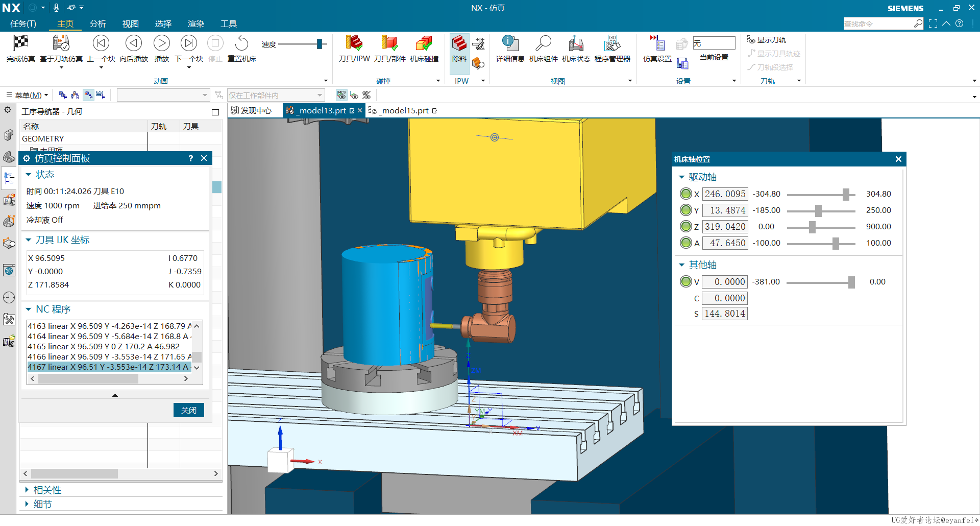
Task: Click the Z axis value field 319.0420
Action: coord(725,227)
